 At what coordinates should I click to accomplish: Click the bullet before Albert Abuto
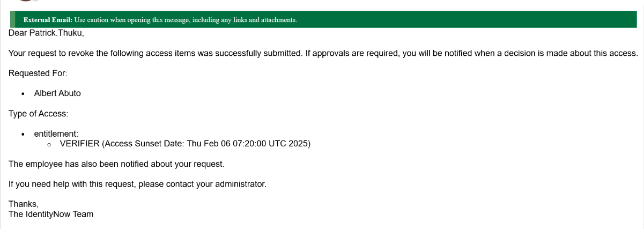[x=23, y=94]
